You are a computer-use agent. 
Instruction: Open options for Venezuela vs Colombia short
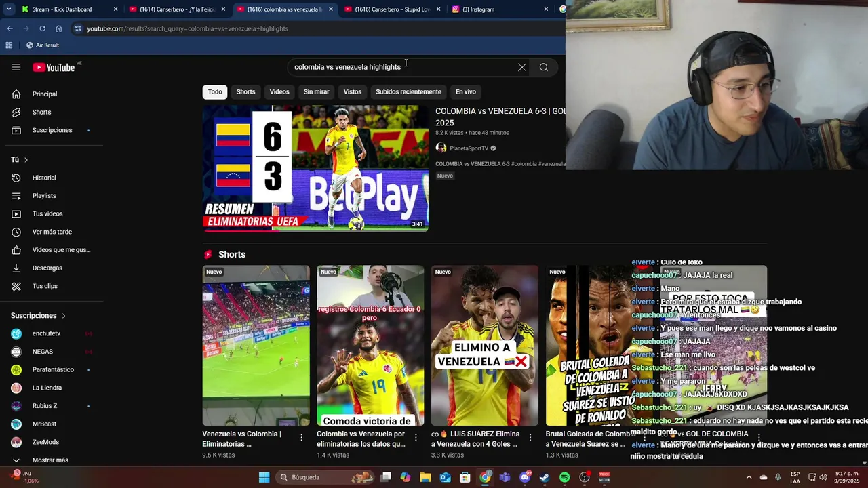[302, 438]
